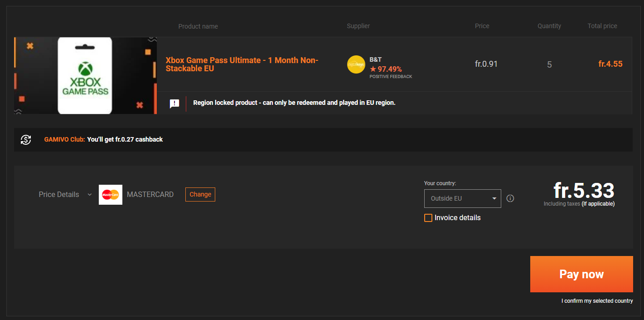Screen dimensions: 644x320
Task: Click the info icon beside country selector
Action: (510, 198)
